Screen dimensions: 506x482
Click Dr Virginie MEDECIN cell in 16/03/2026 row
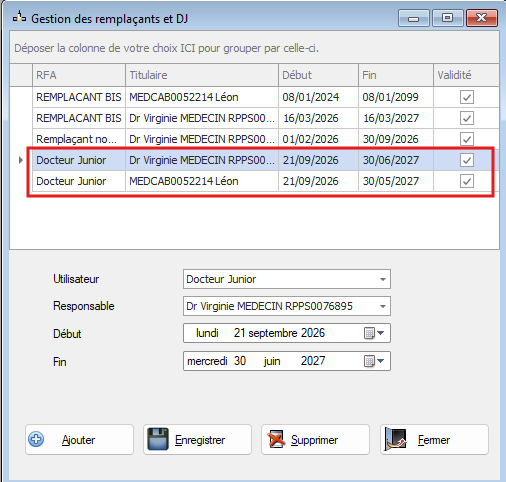(x=202, y=118)
